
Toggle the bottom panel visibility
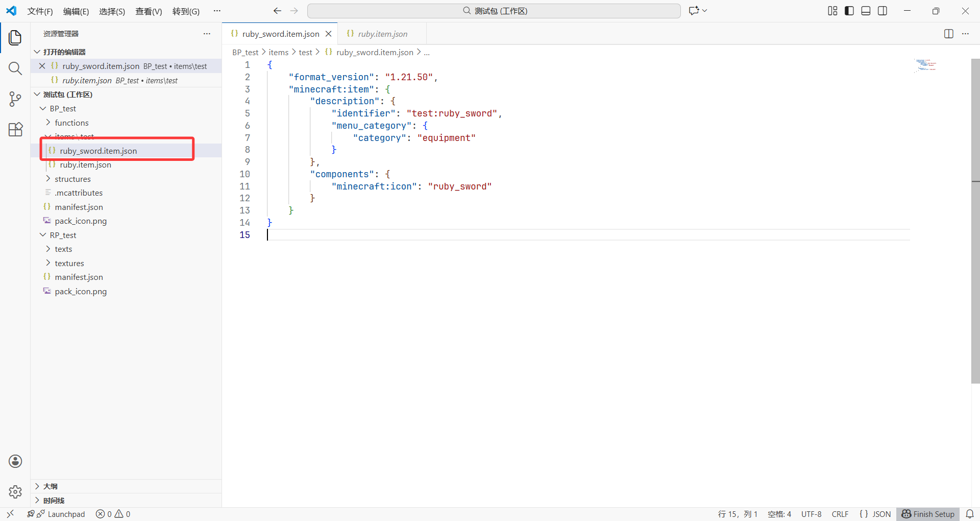(x=866, y=11)
